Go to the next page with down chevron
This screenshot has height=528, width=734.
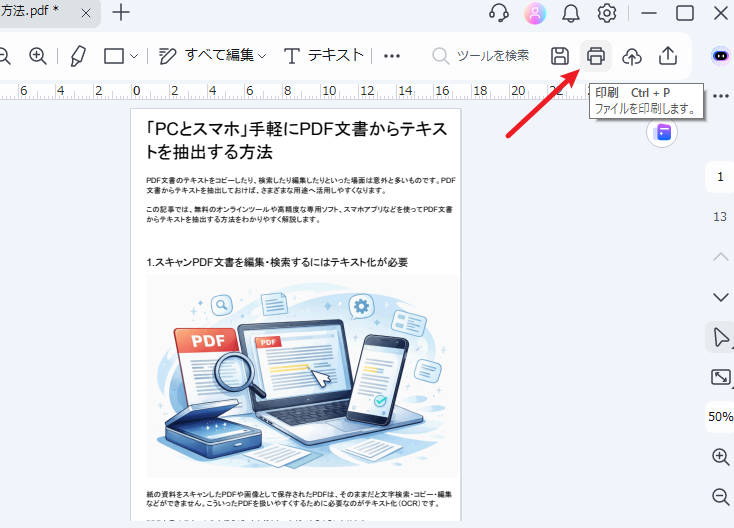[x=720, y=297]
